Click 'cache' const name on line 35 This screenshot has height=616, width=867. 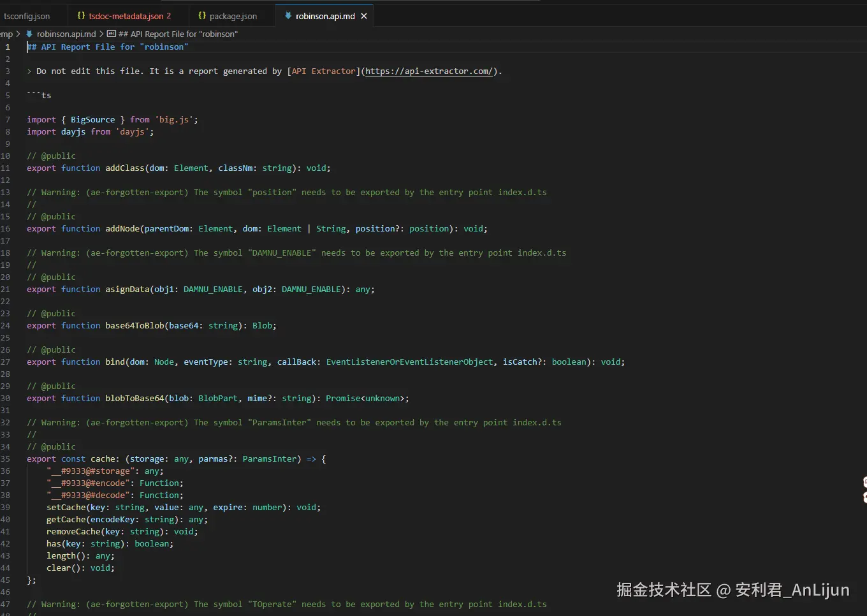point(103,459)
